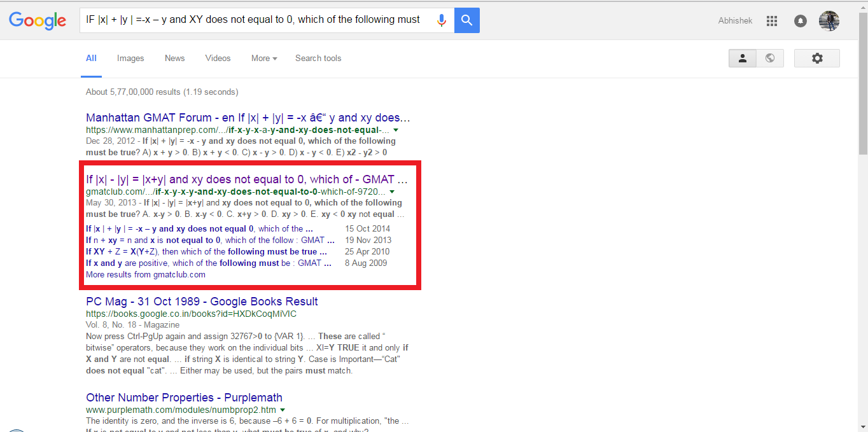The width and height of the screenshot is (868, 432).
Task: Open the PC Mag Google Books result
Action: (202, 302)
